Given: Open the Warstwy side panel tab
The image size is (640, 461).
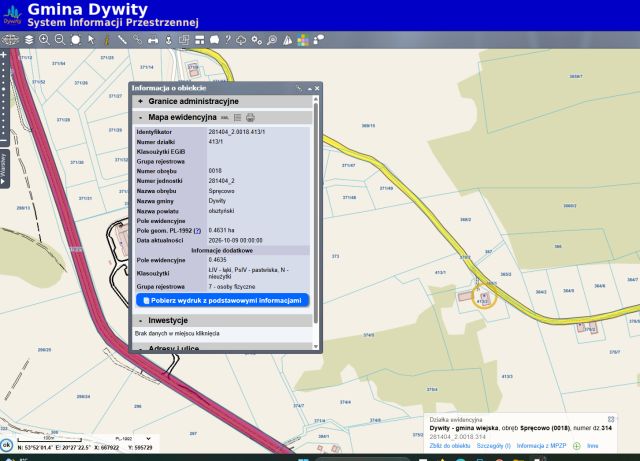Looking at the screenshot, I should click(4, 169).
